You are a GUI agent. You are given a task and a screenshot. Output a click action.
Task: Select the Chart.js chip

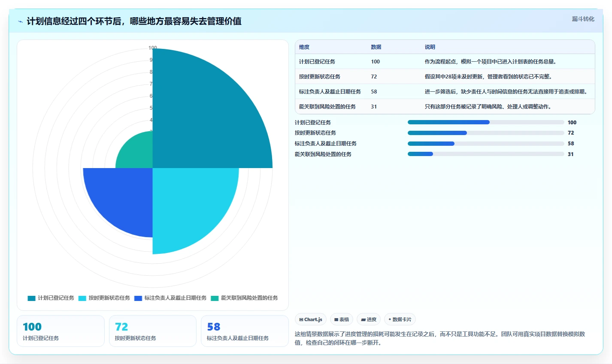311,319
